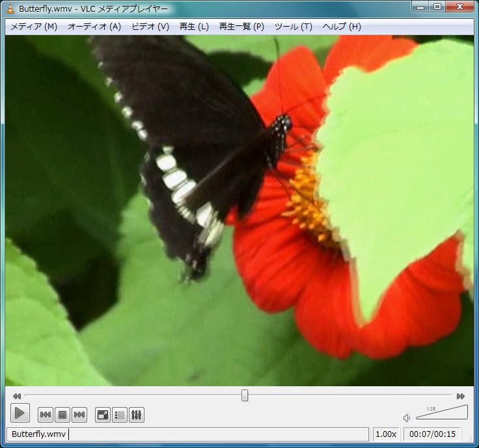The width and height of the screenshot is (479, 448).
Task: Open extended settings equalizer icon
Action: [136, 415]
